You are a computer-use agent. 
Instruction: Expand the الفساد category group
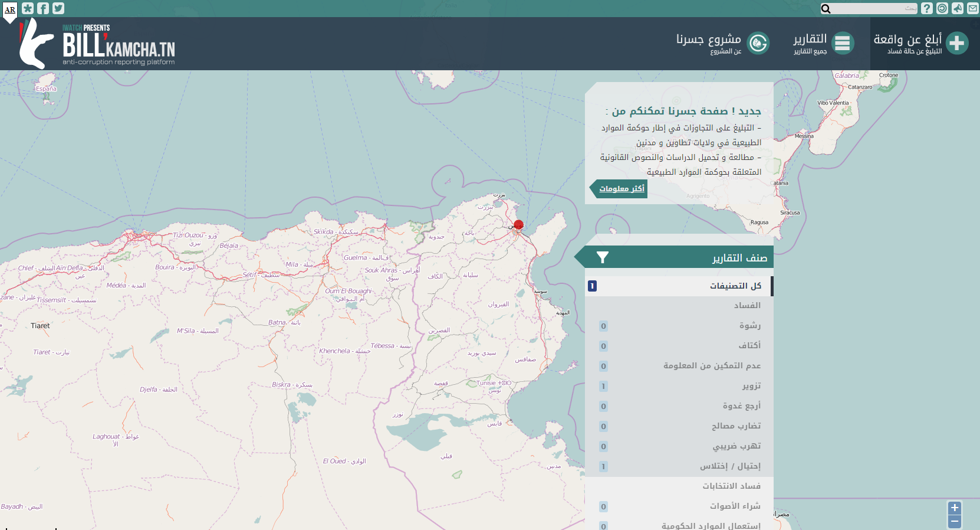pyautogui.click(x=746, y=305)
